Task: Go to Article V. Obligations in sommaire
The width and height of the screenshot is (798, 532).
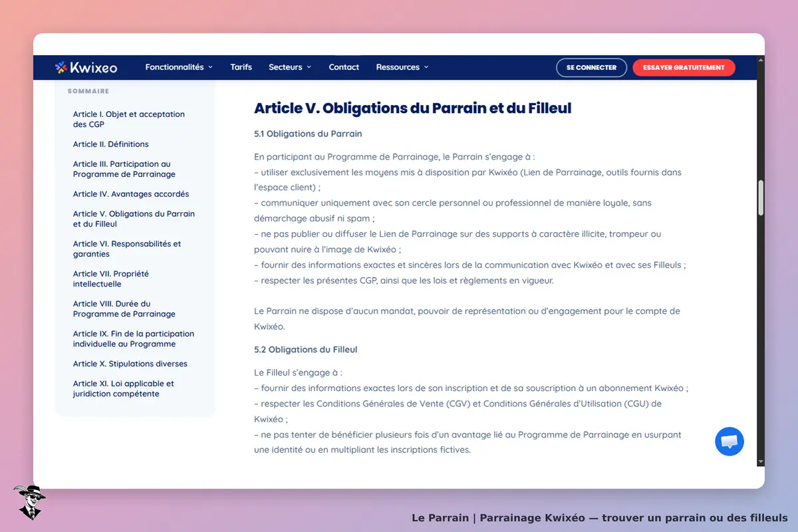Action: (x=134, y=219)
